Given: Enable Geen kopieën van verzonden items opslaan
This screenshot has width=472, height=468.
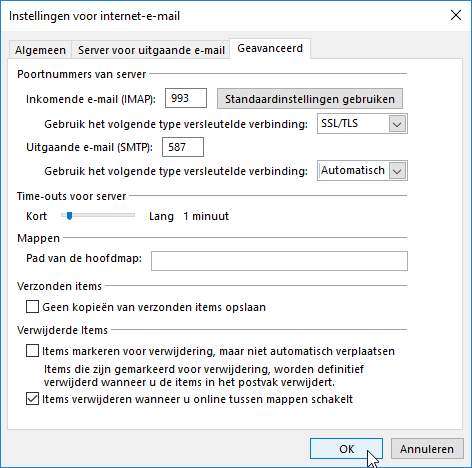Looking at the screenshot, I should (x=32, y=307).
